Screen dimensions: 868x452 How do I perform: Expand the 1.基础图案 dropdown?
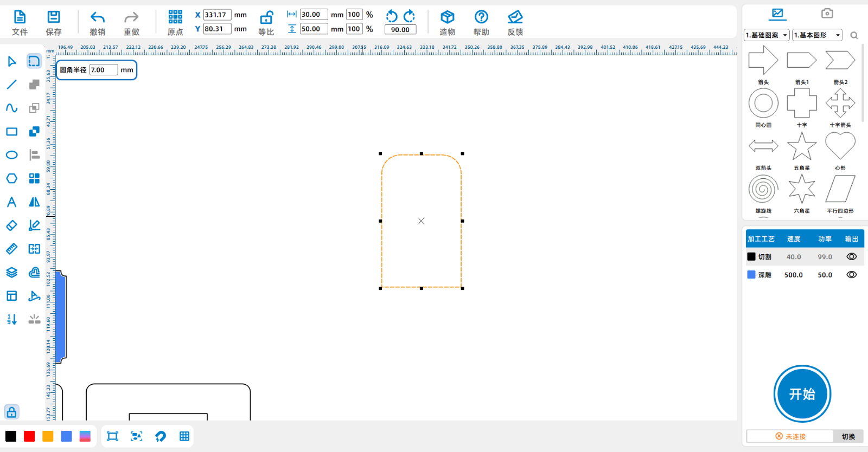pos(766,35)
